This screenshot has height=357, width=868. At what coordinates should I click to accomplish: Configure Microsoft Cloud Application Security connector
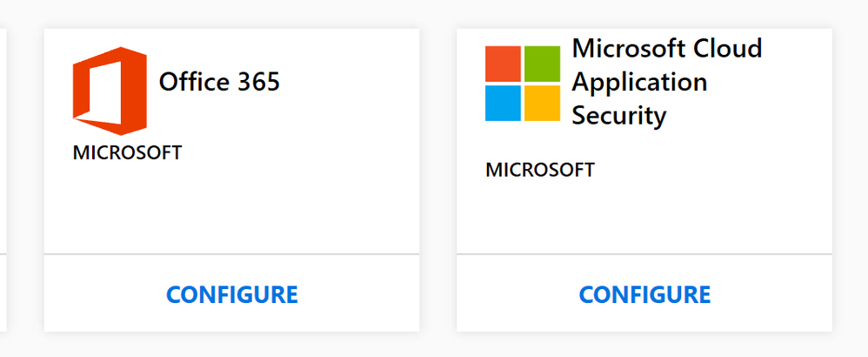(x=644, y=294)
